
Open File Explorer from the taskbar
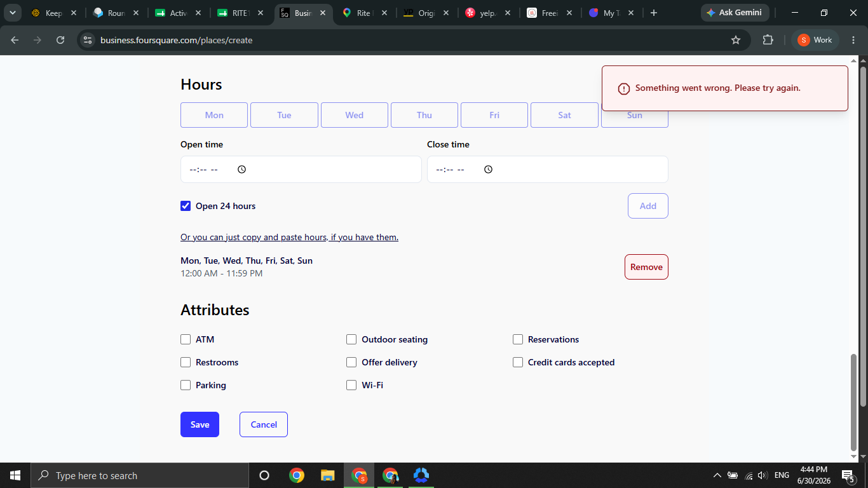coord(327,475)
